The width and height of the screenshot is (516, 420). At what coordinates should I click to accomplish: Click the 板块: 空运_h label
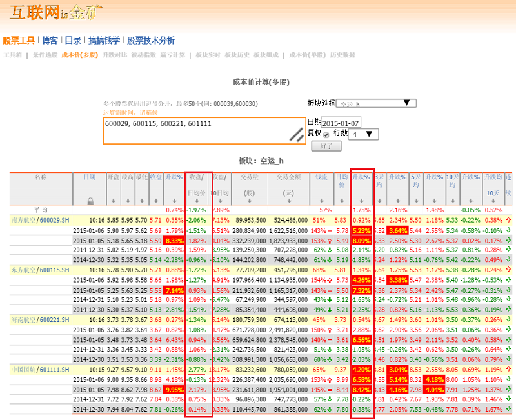pyautogui.click(x=261, y=161)
